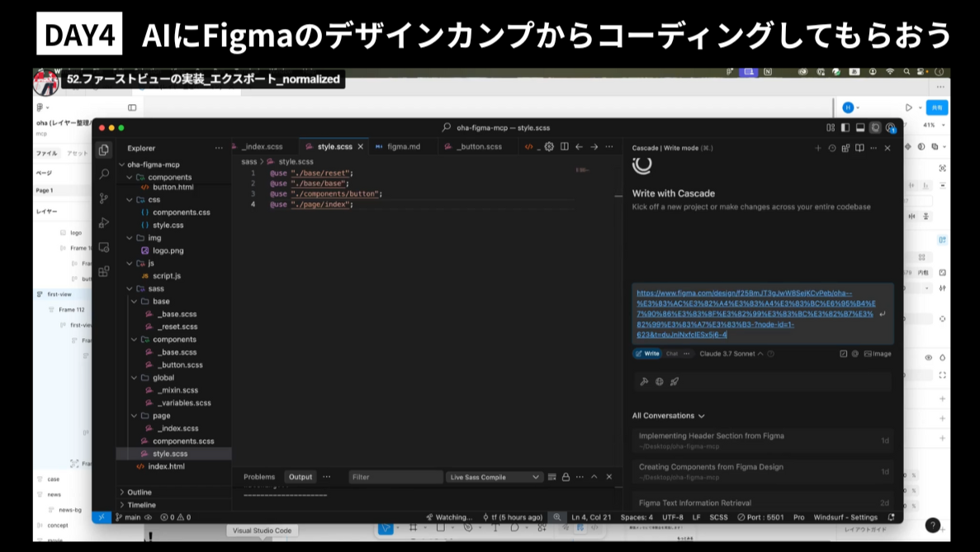Start a new Cascade conversation with the plus icon
Image resolution: width=980 pixels, height=552 pixels.
pyautogui.click(x=818, y=147)
